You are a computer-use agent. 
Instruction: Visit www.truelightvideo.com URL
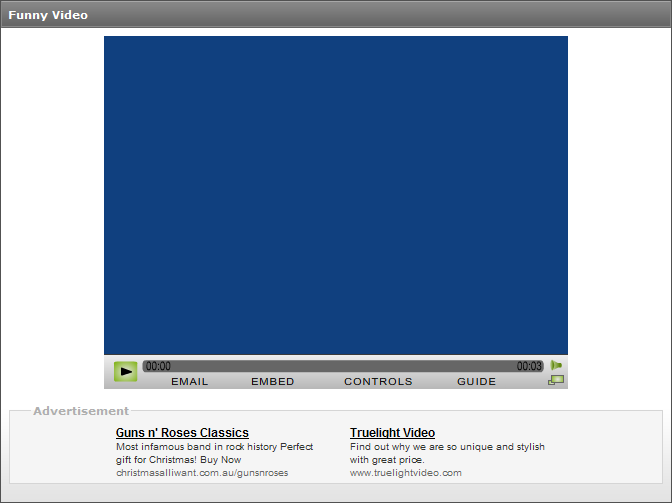(x=405, y=473)
